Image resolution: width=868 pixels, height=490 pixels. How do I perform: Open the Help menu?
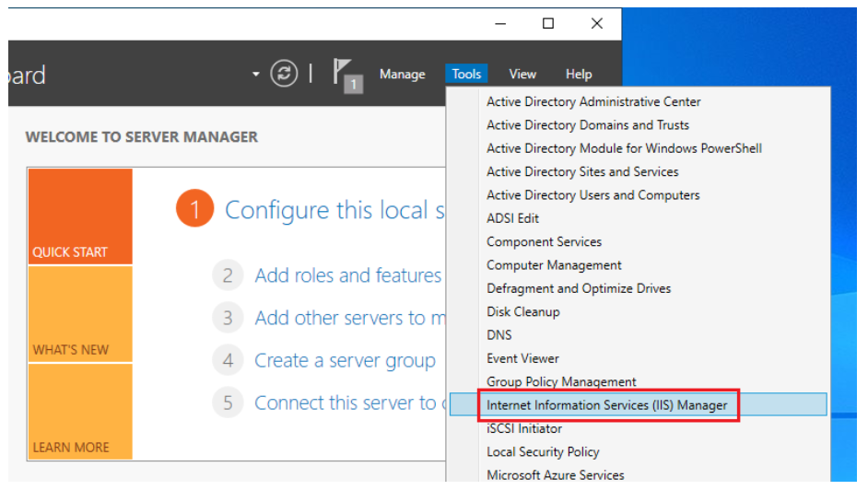[579, 75]
